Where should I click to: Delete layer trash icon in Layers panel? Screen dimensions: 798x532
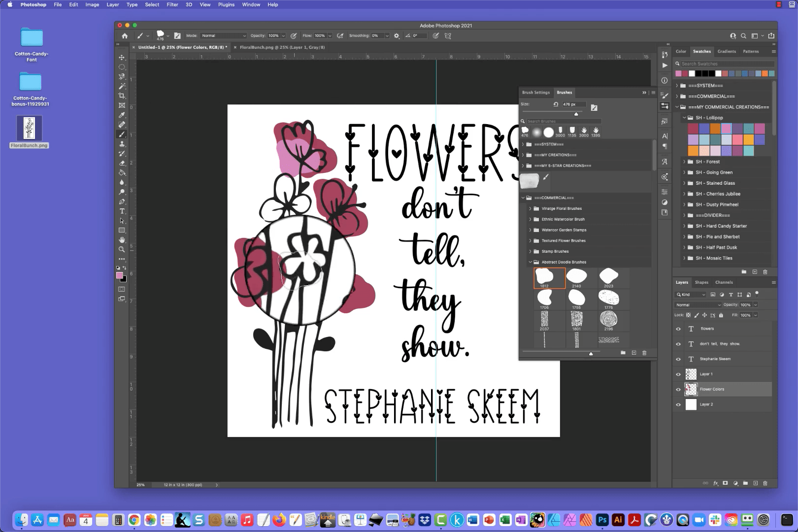pos(765,483)
